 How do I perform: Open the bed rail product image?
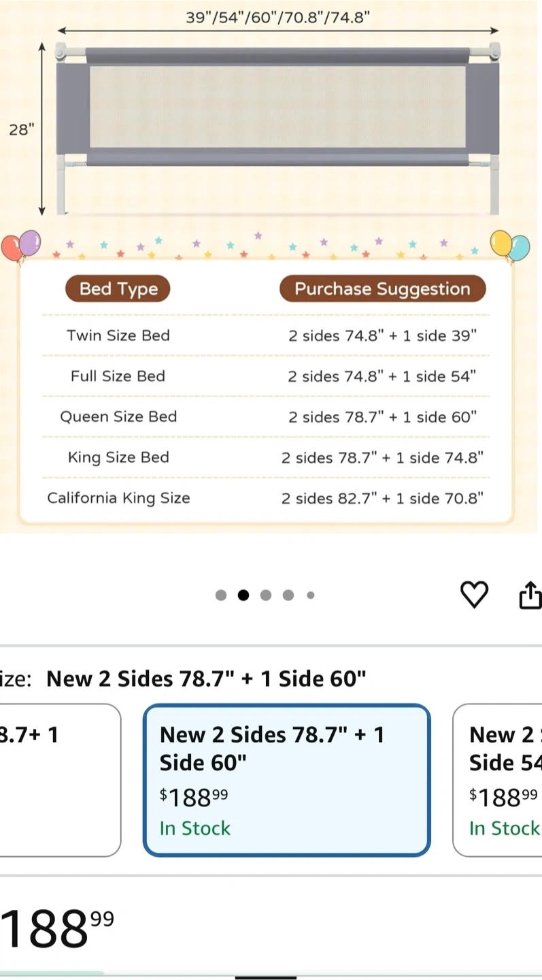click(x=277, y=129)
